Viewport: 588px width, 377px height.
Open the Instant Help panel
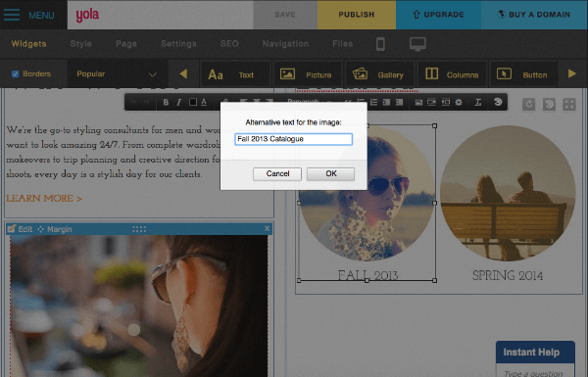point(535,353)
